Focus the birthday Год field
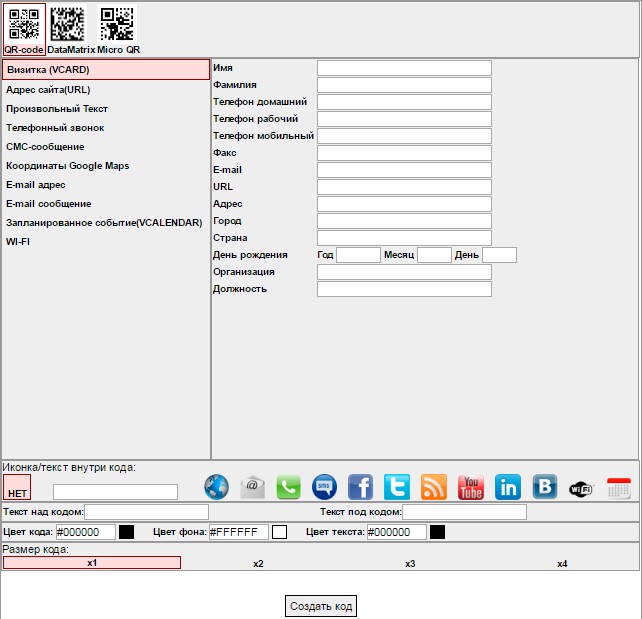This screenshot has width=642, height=619. click(358, 255)
